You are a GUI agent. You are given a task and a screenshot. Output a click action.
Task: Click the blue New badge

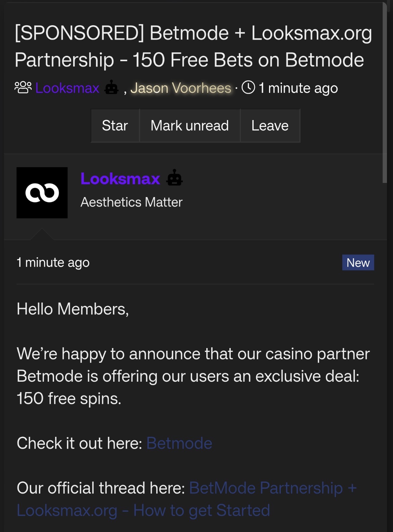pos(358,263)
